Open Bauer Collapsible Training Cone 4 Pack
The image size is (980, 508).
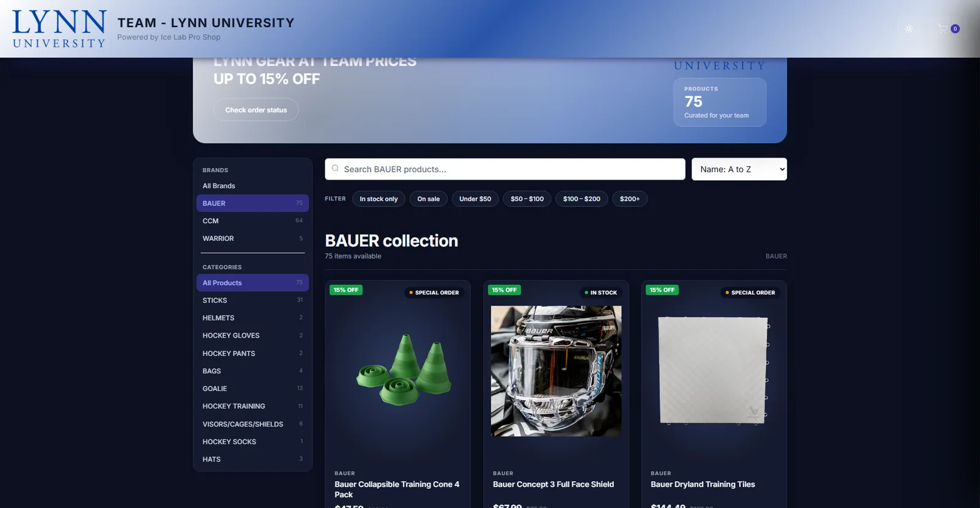point(397,489)
